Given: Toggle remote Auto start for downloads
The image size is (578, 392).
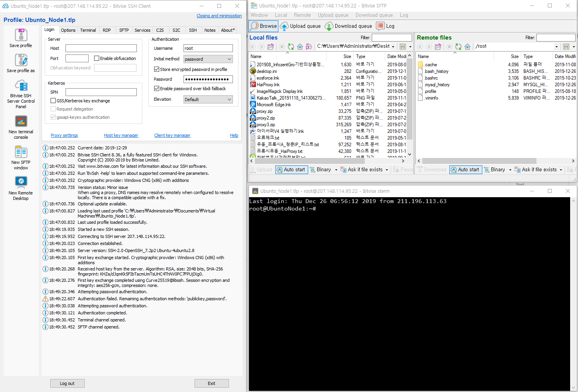Looking at the screenshot, I should [x=465, y=170].
